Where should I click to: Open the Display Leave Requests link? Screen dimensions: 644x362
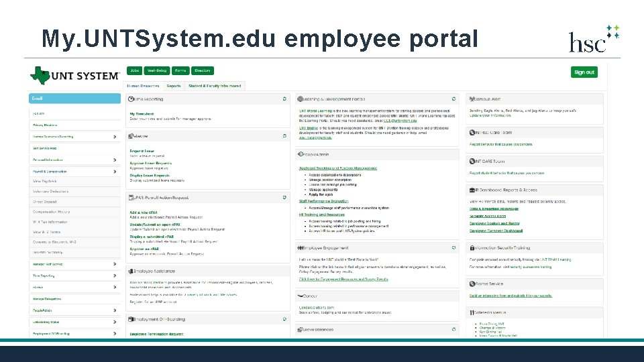[150, 175]
